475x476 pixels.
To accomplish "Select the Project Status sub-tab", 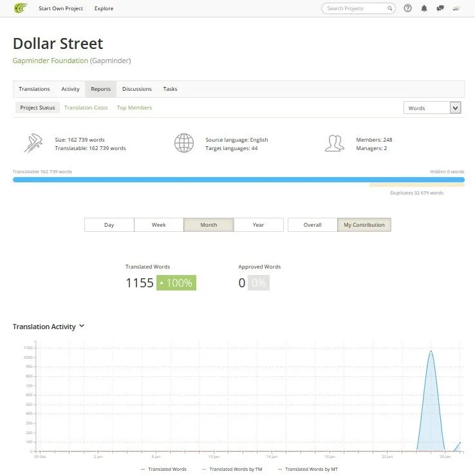I will (x=37, y=108).
